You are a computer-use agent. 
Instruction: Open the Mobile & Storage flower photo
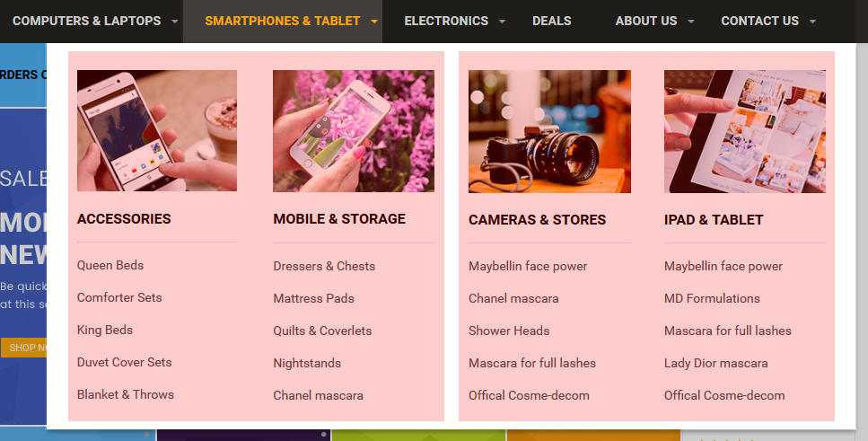353,131
